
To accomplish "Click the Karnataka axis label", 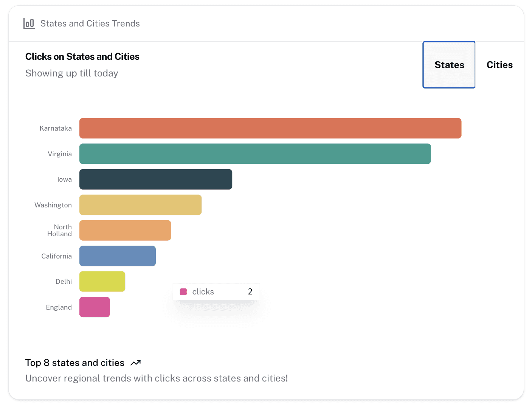I will (x=56, y=128).
